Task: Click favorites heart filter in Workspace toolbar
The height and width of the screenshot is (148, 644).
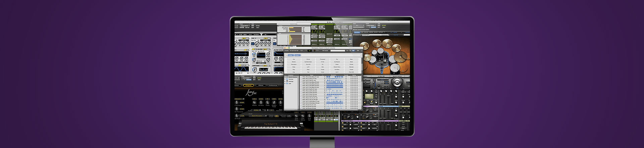Action: tap(358, 50)
